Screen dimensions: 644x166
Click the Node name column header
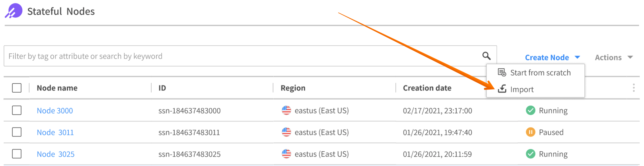(x=57, y=88)
